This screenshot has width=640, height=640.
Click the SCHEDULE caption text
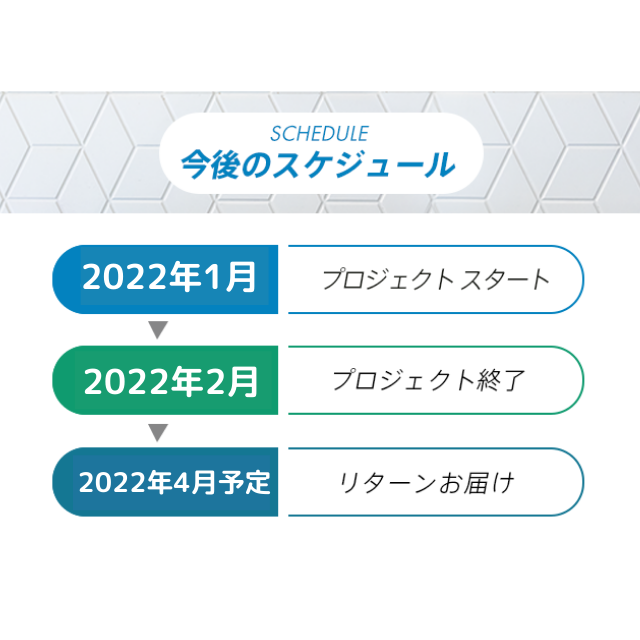[x=319, y=133]
